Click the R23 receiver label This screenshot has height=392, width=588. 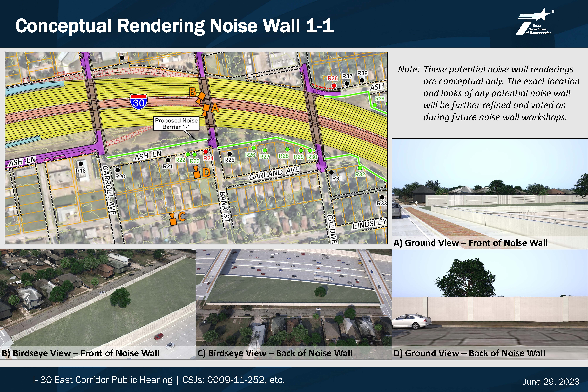(194, 161)
